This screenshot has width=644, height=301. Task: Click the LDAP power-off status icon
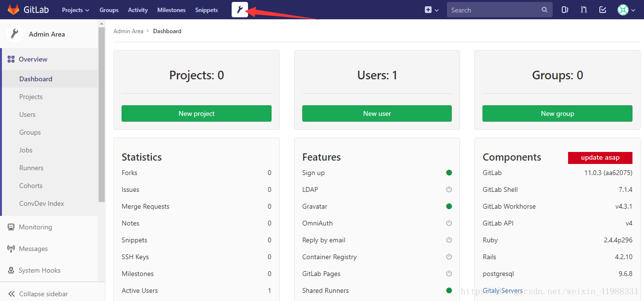(449, 189)
